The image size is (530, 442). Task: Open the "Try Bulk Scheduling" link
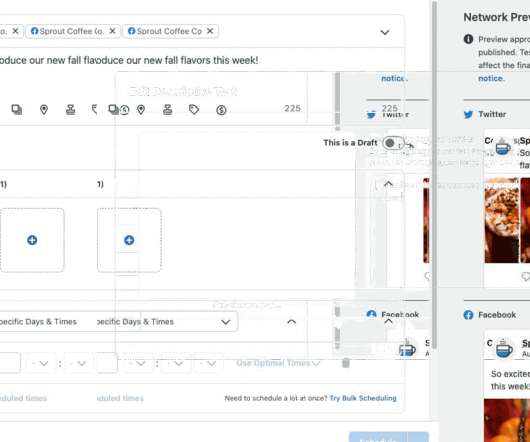(363, 398)
